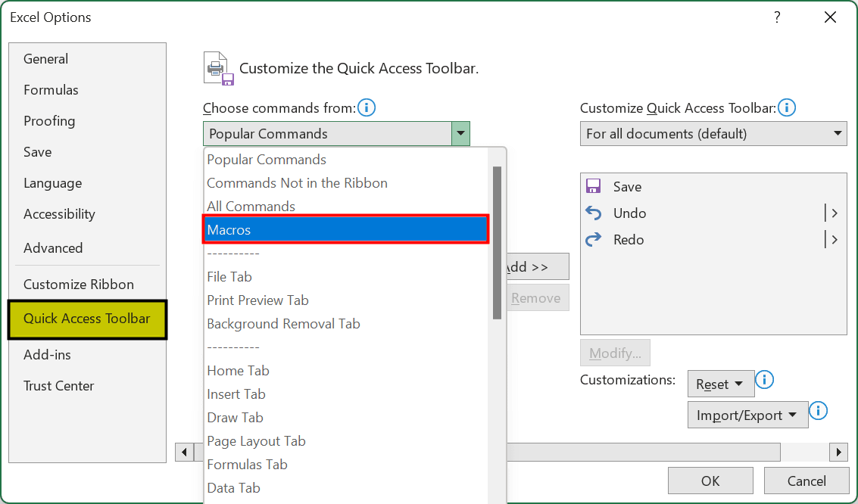Select Print Preview Tab option
858x504 pixels.
click(346, 300)
